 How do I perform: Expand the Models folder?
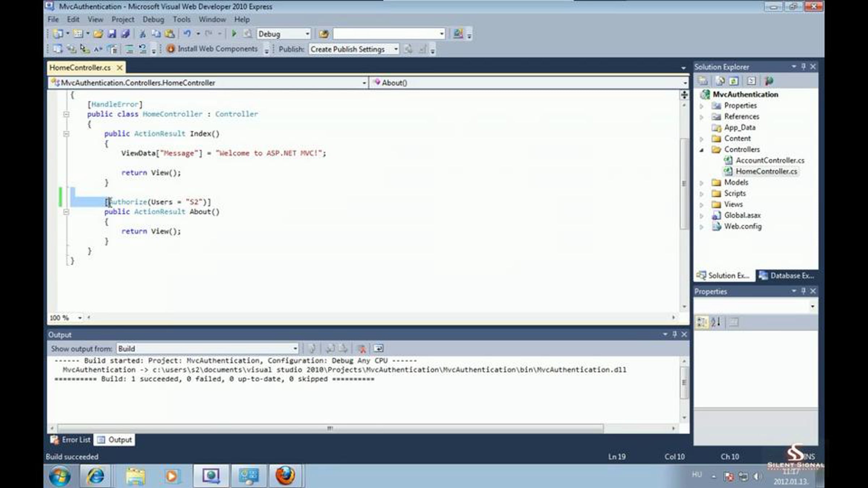click(x=701, y=183)
